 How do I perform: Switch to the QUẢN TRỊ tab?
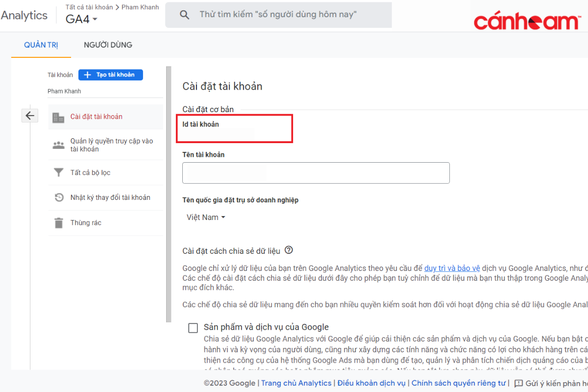41,45
